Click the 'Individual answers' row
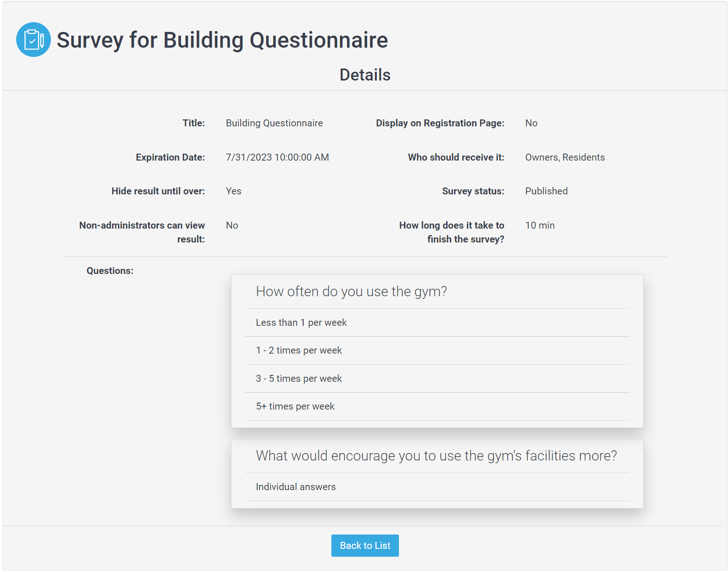The height and width of the screenshot is (572, 728). point(437,487)
